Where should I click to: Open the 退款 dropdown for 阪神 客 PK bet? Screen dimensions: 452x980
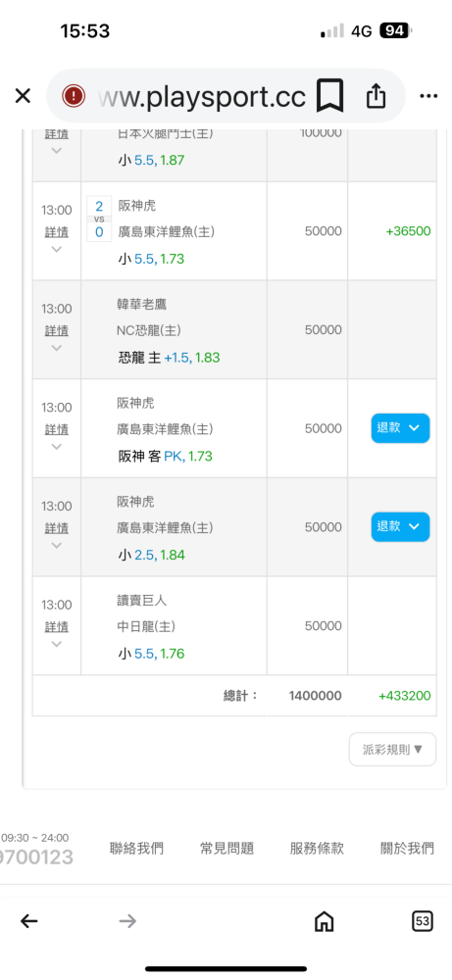400,428
